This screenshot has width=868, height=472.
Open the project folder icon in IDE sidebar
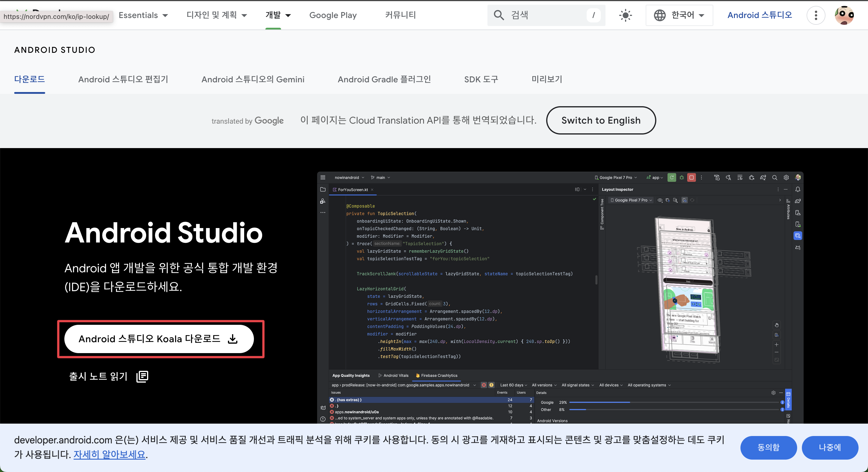322,190
